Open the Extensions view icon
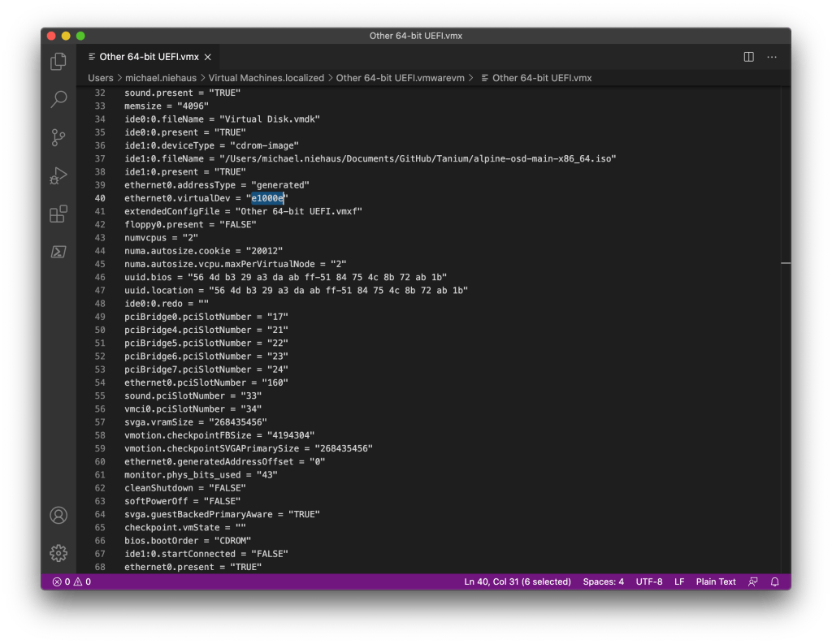Image resolution: width=832 pixels, height=644 pixels. [58, 214]
